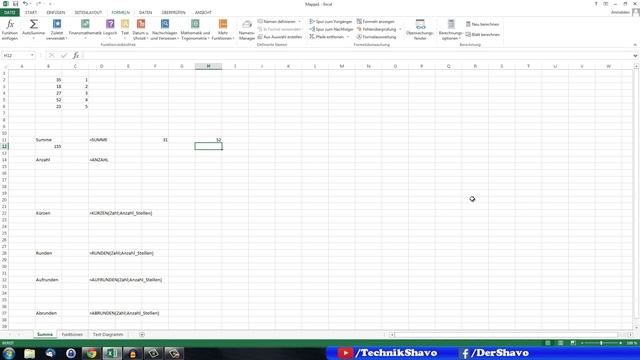Expand Namen definieren dropdown arrow
The height and width of the screenshot is (360, 640).
pos(300,21)
